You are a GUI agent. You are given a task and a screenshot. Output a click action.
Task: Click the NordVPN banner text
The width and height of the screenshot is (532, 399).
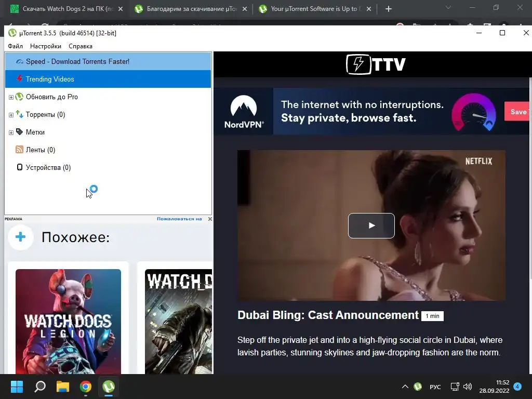point(362,111)
